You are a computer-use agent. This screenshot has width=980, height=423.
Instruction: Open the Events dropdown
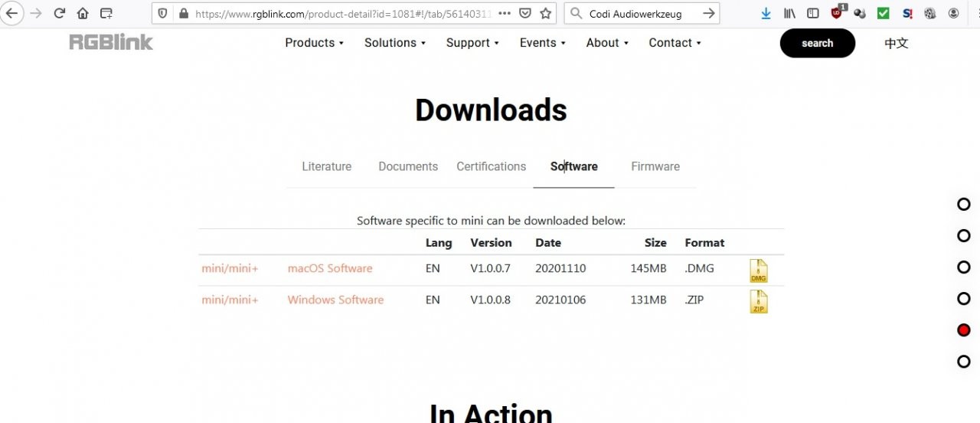542,43
